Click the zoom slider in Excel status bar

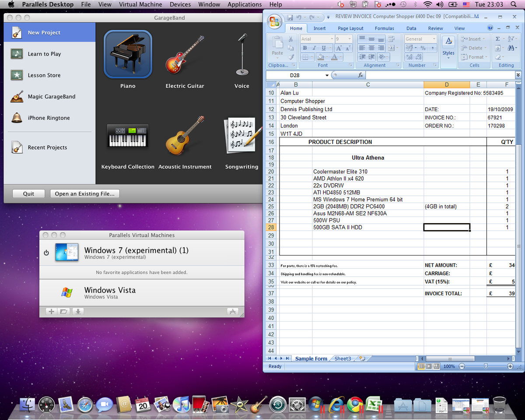click(x=486, y=366)
